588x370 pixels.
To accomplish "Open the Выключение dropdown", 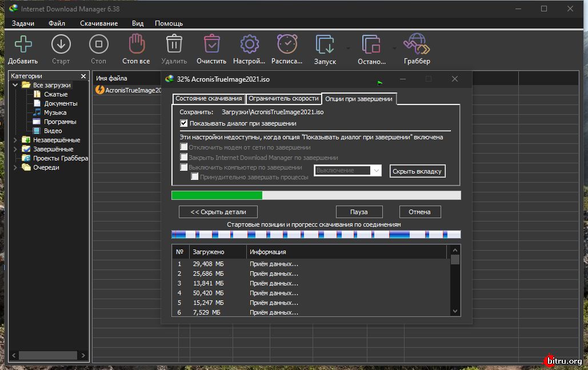I will (347, 171).
